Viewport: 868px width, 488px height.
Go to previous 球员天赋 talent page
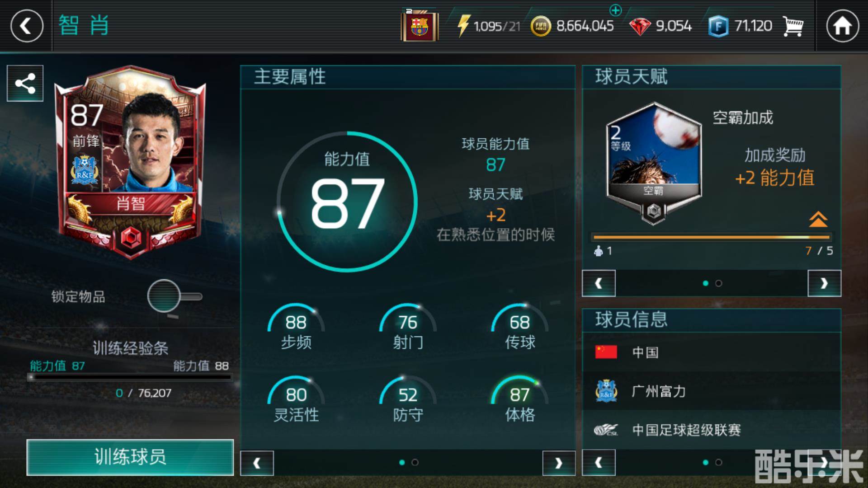point(599,283)
